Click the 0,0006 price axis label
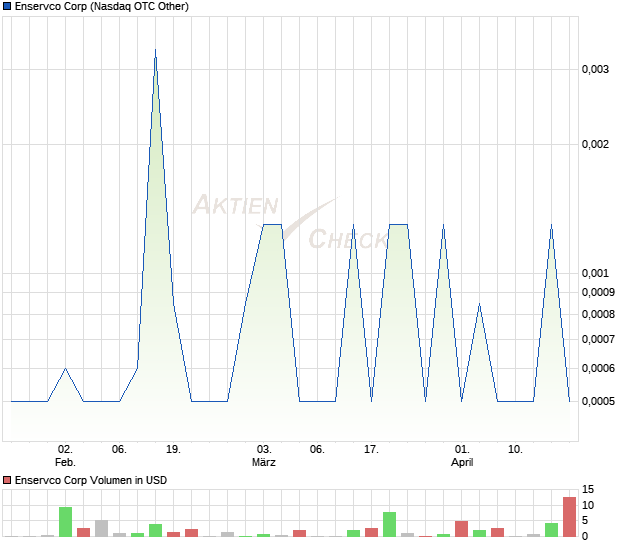Viewport: 620px width, 546px height. pyautogui.click(x=598, y=368)
